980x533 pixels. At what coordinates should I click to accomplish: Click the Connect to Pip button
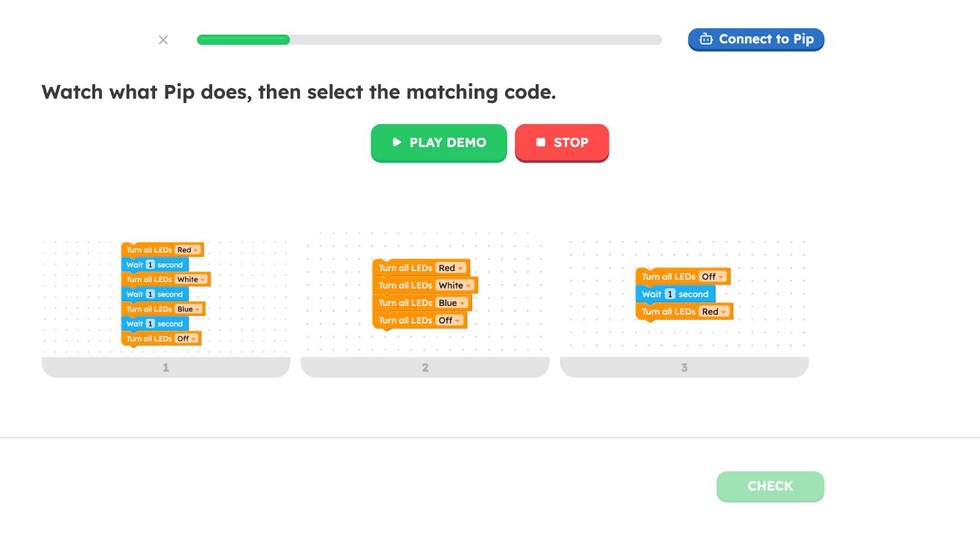click(756, 39)
